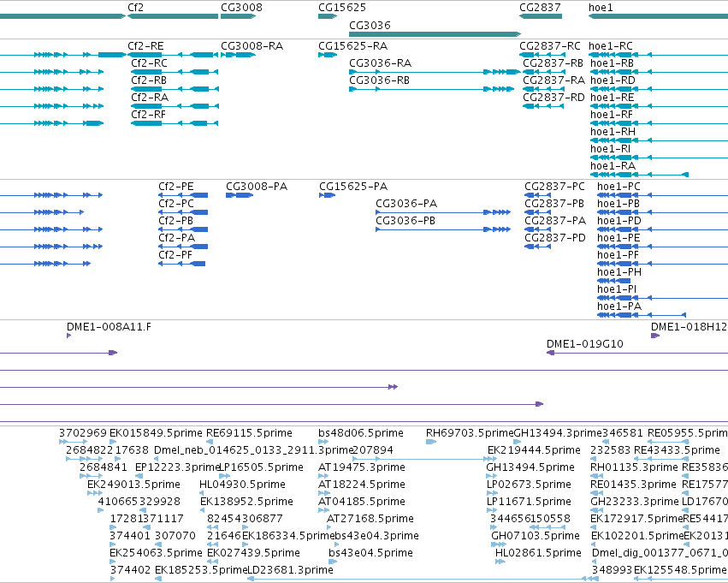Click the CG3008 gene label
The height and width of the screenshot is (583, 728).
tap(241, 8)
